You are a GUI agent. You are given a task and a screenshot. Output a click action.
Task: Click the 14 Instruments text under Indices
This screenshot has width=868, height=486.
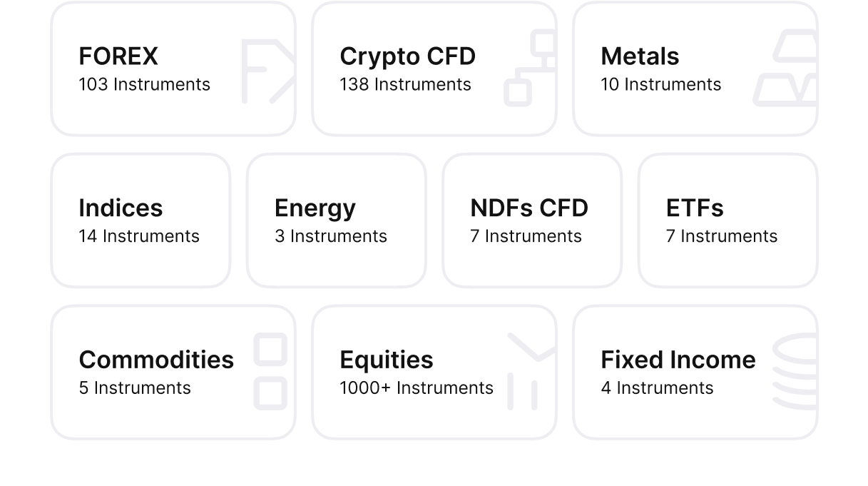coord(138,236)
